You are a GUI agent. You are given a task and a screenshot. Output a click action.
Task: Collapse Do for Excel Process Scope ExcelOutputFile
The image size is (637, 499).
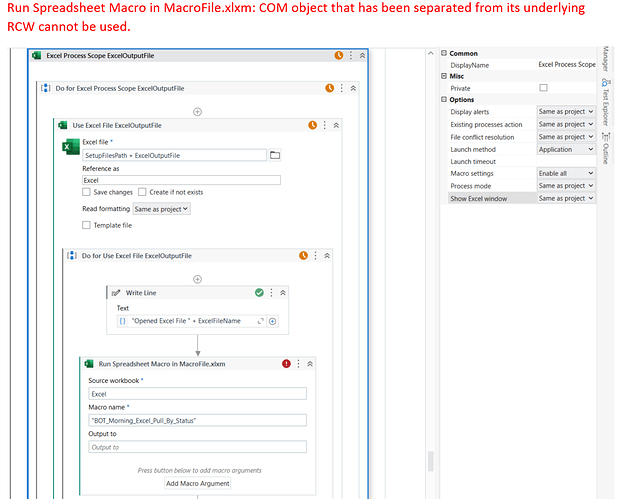tap(353, 88)
